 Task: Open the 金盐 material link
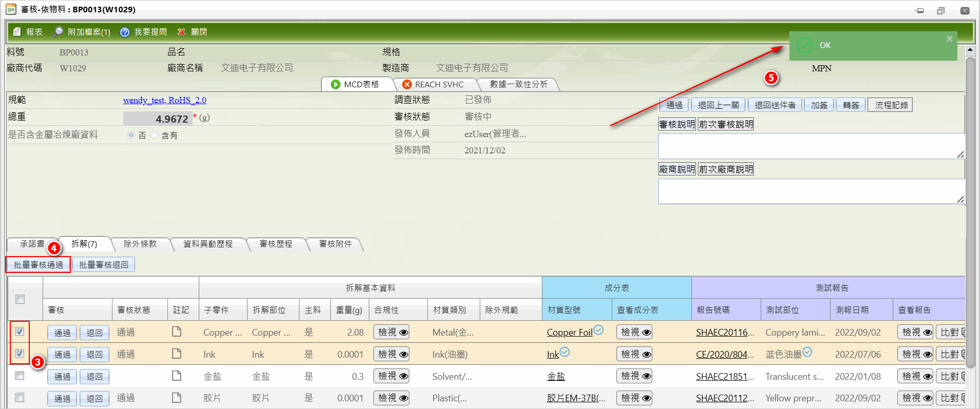point(556,377)
